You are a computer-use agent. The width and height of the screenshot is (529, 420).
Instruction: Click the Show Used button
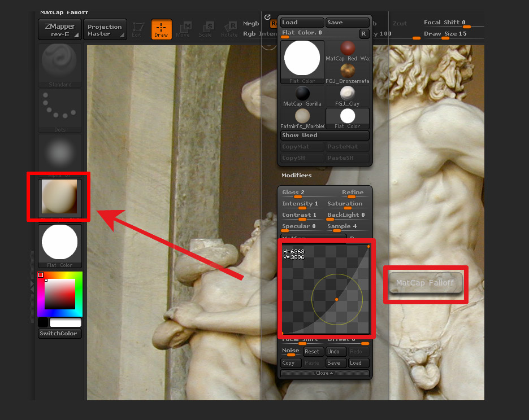pyautogui.click(x=325, y=135)
